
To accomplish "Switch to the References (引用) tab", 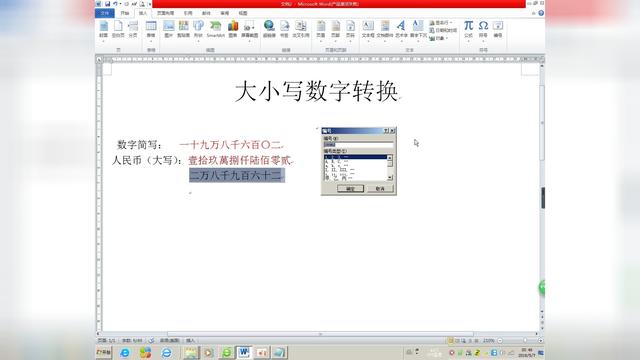I will coord(188,13).
